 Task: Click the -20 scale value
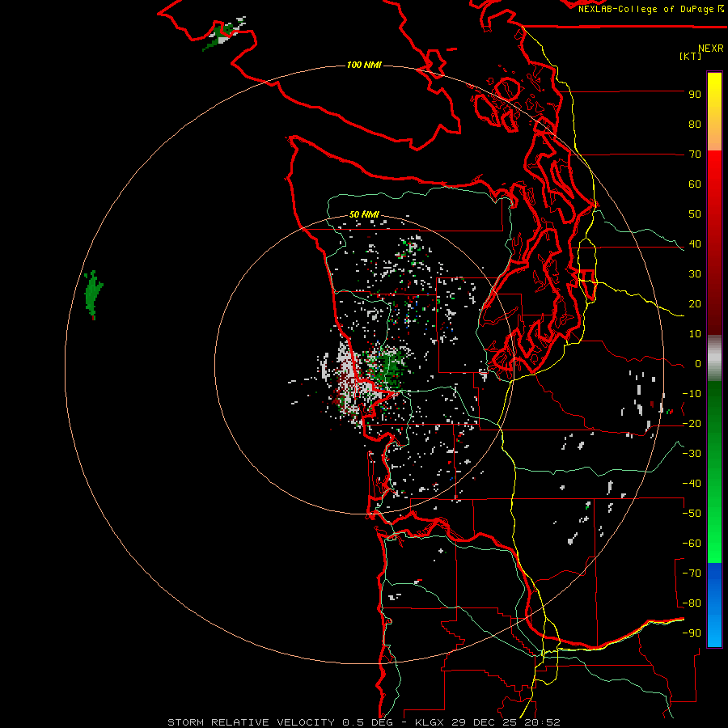tap(692, 424)
